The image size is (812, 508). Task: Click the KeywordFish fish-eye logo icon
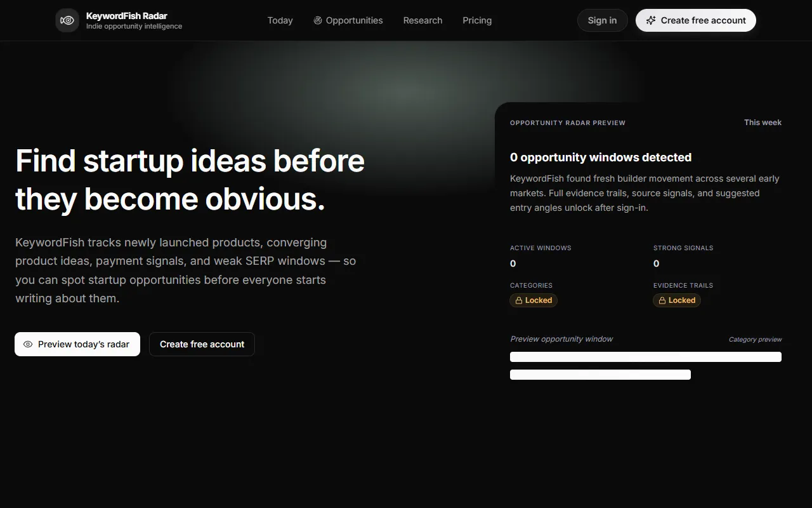(67, 20)
